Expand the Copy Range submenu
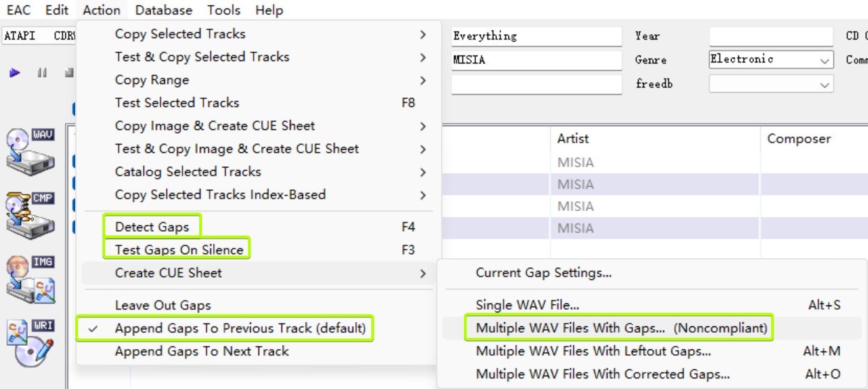 152,80
